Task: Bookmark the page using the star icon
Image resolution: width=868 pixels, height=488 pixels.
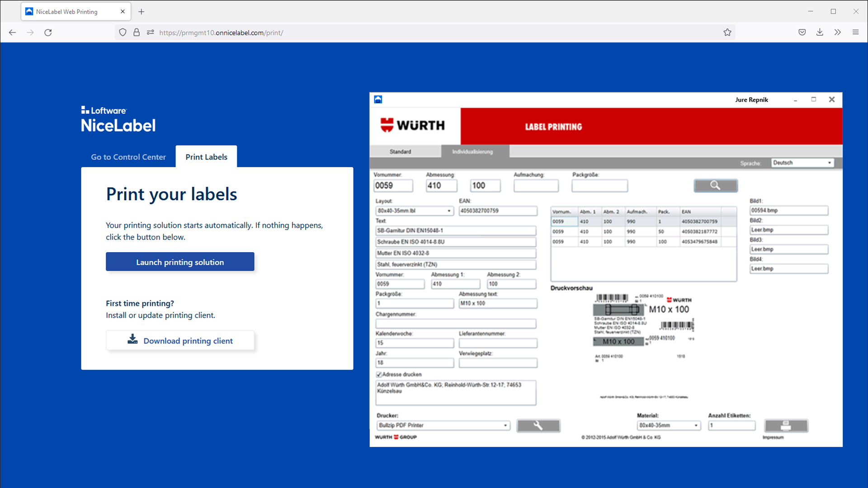Action: tap(727, 32)
